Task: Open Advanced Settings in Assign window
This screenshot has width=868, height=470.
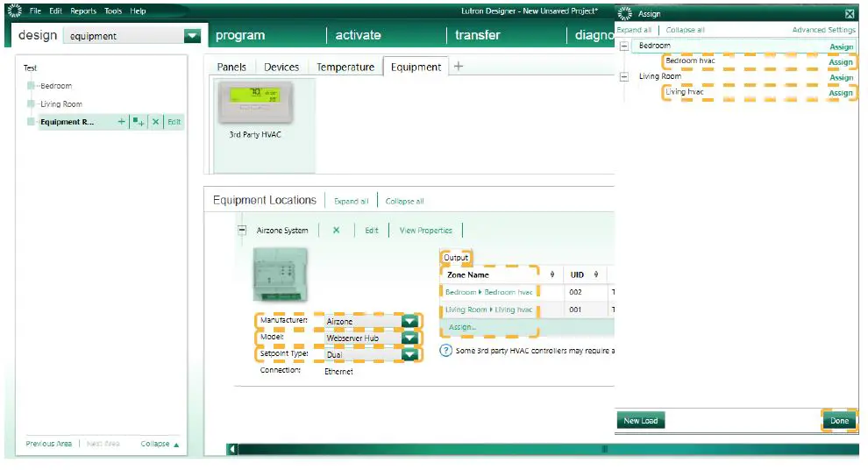Action: pyautogui.click(x=823, y=30)
